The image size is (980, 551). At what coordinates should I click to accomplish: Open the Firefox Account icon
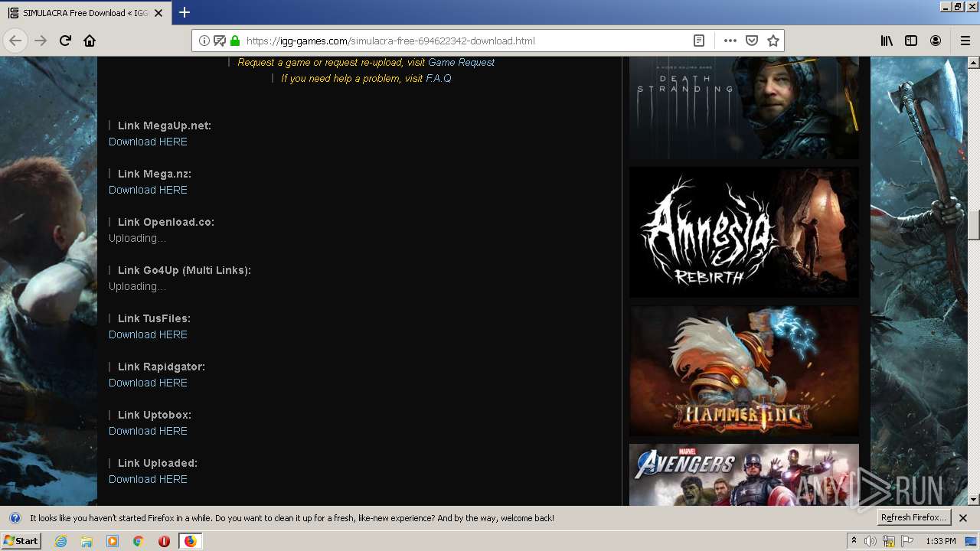click(x=936, y=41)
